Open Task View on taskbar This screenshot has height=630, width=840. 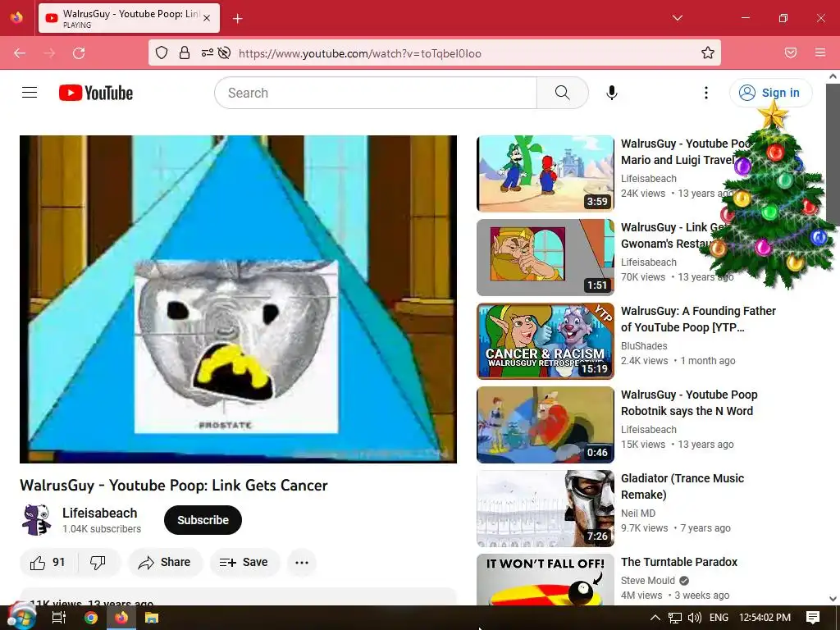[58, 618]
